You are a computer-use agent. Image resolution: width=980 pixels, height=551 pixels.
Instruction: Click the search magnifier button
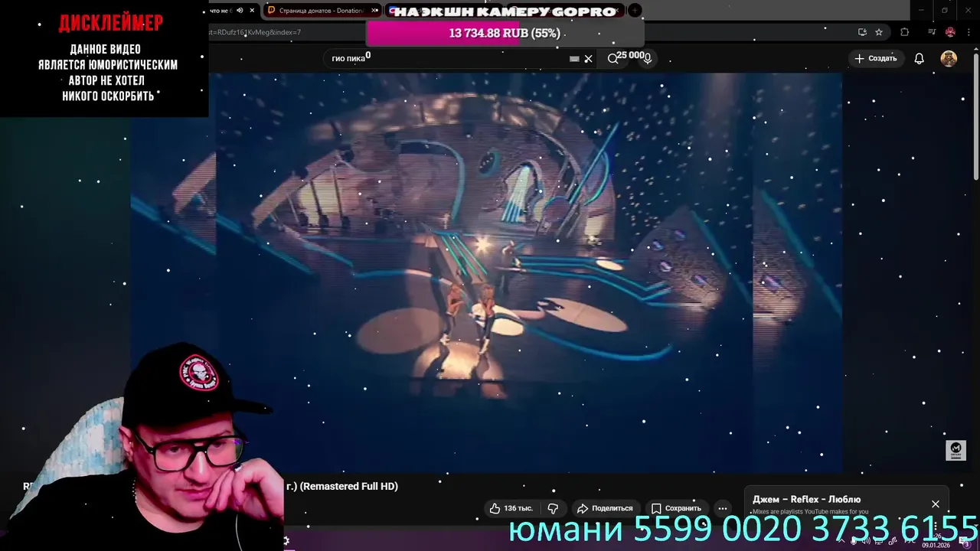pos(612,58)
